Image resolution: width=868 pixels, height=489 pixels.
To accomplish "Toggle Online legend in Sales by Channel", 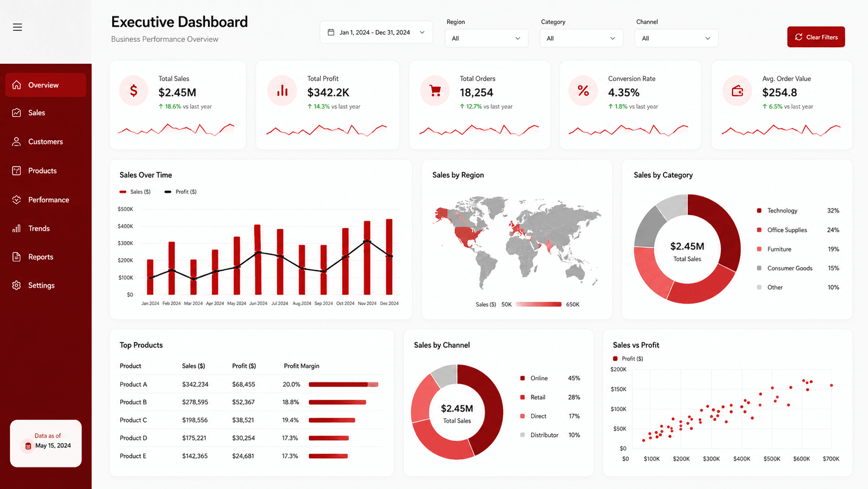I will pyautogui.click(x=534, y=378).
